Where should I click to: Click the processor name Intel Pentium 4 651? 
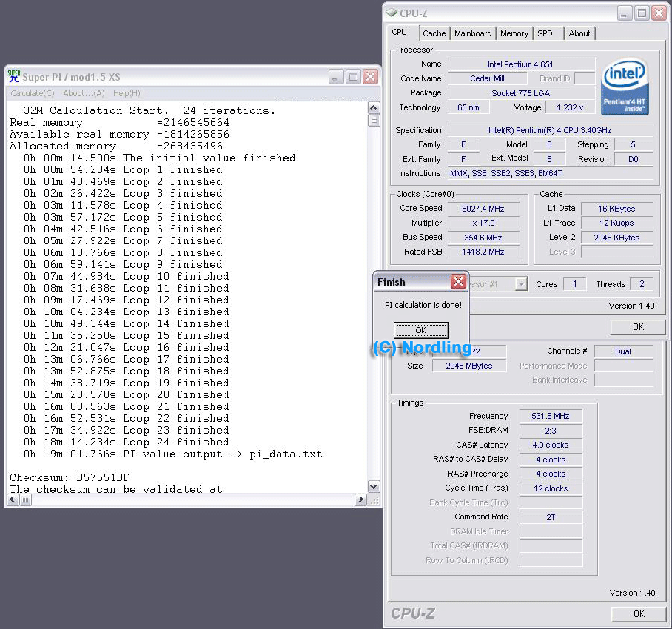[521, 64]
